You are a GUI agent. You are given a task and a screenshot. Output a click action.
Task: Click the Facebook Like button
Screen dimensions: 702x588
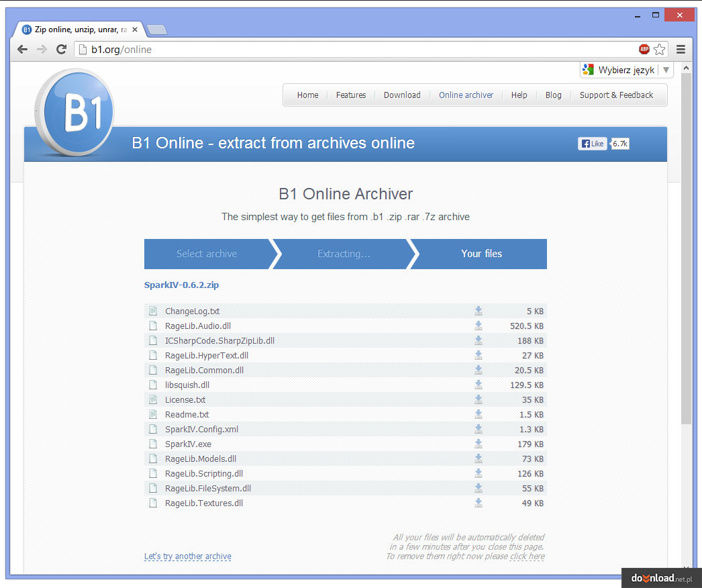(592, 143)
